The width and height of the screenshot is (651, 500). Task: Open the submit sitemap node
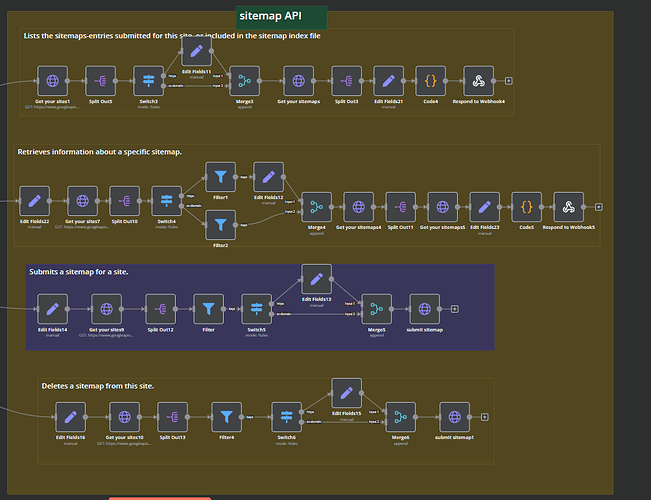click(x=424, y=309)
